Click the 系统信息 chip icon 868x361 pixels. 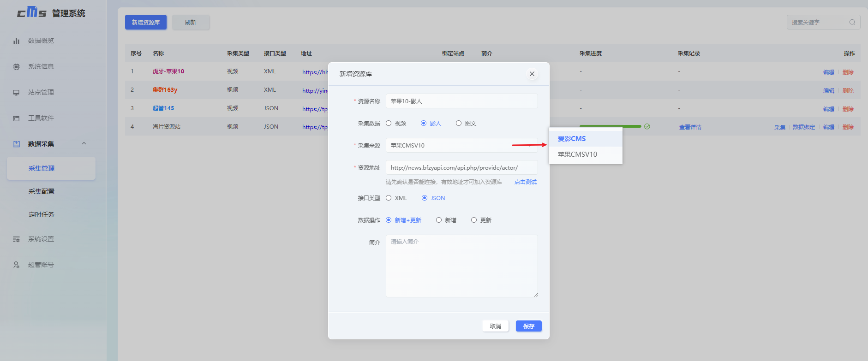click(x=17, y=66)
